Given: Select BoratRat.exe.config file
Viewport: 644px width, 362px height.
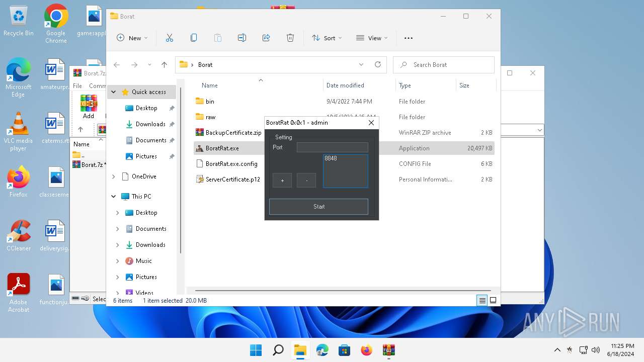Looking at the screenshot, I should 231,164.
